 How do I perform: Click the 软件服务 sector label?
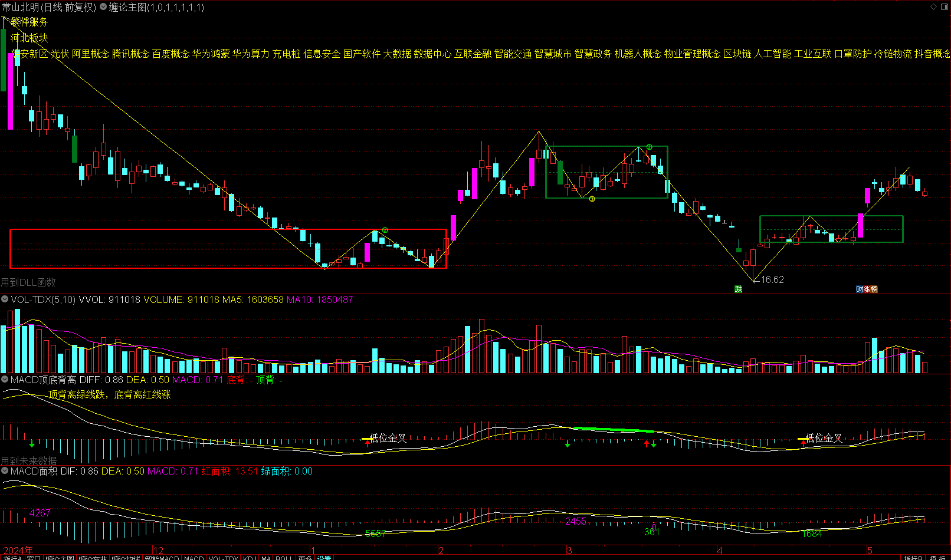pyautogui.click(x=29, y=22)
